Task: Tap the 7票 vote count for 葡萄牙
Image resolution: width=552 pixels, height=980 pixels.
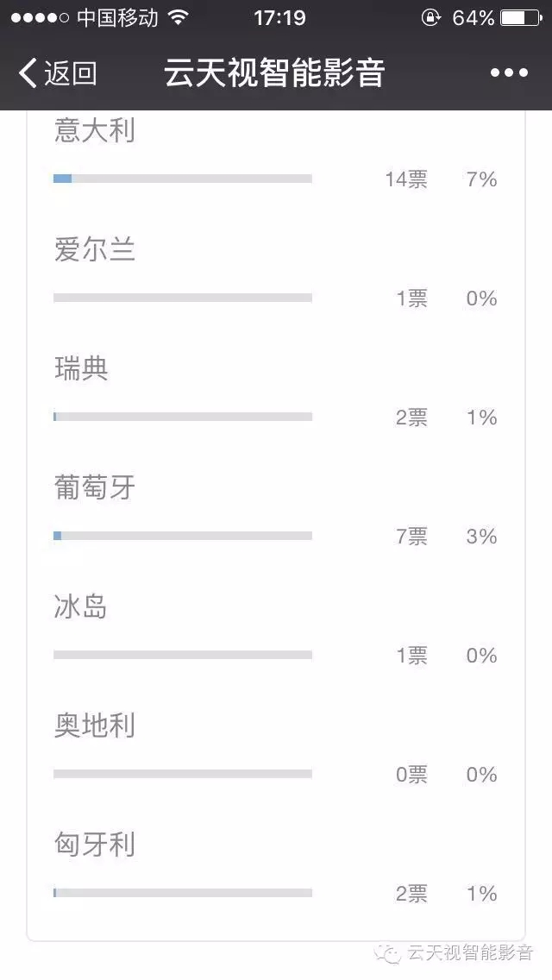Action: tap(412, 537)
